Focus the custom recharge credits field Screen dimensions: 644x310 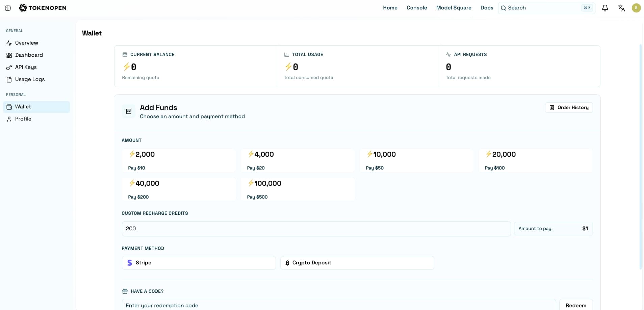pyautogui.click(x=316, y=229)
